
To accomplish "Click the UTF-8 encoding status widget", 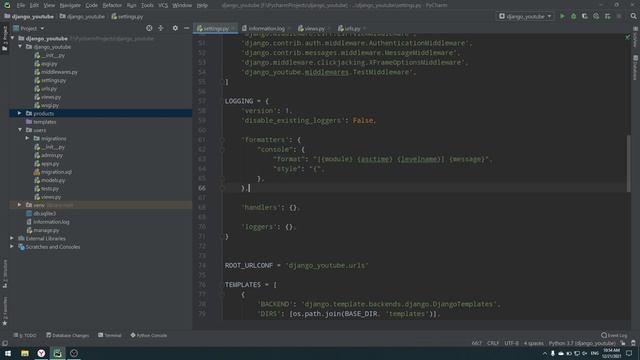I will (511, 343).
